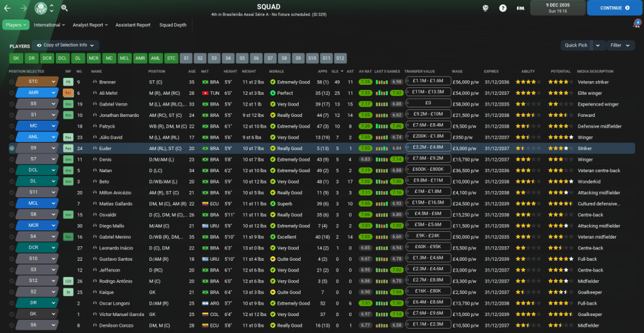Open the Analyst Report menu

pyautogui.click(x=90, y=25)
